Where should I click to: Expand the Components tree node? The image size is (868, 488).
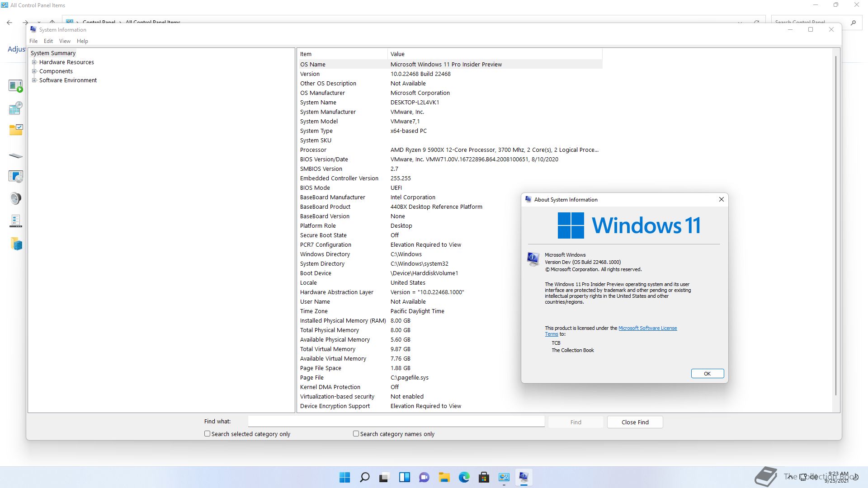[34, 71]
